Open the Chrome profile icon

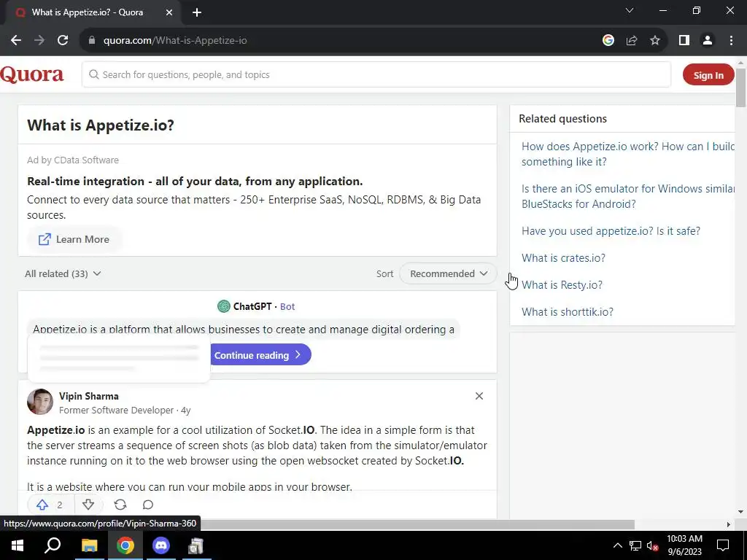(708, 41)
